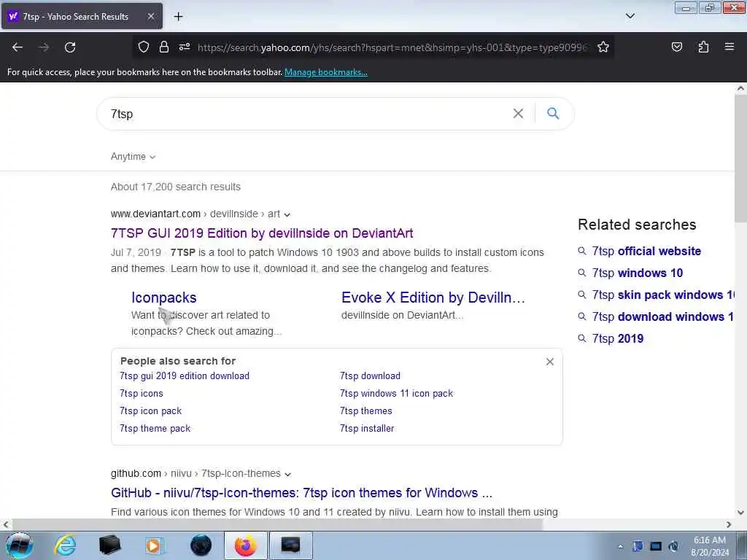Open the black box taskbar application
This screenshot has width=747, height=560.
(109, 545)
